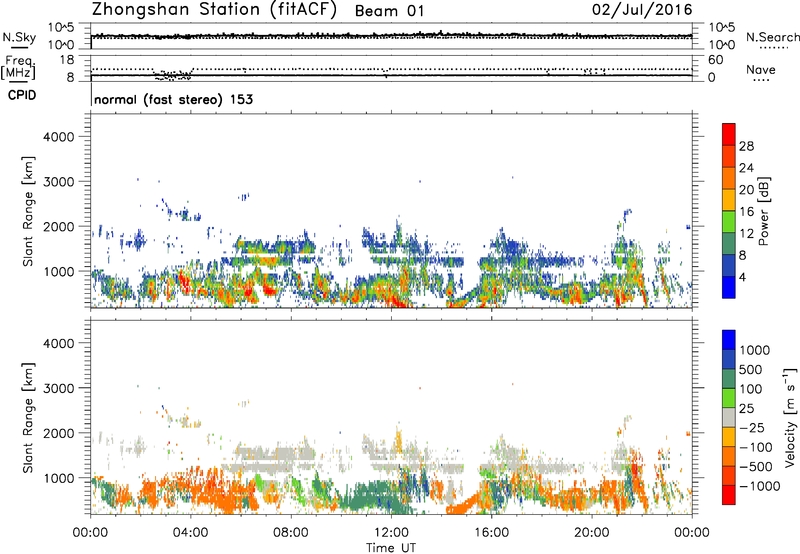Click the '28' label on power colorbar
Screen dimensions: 800x554
tap(746, 146)
